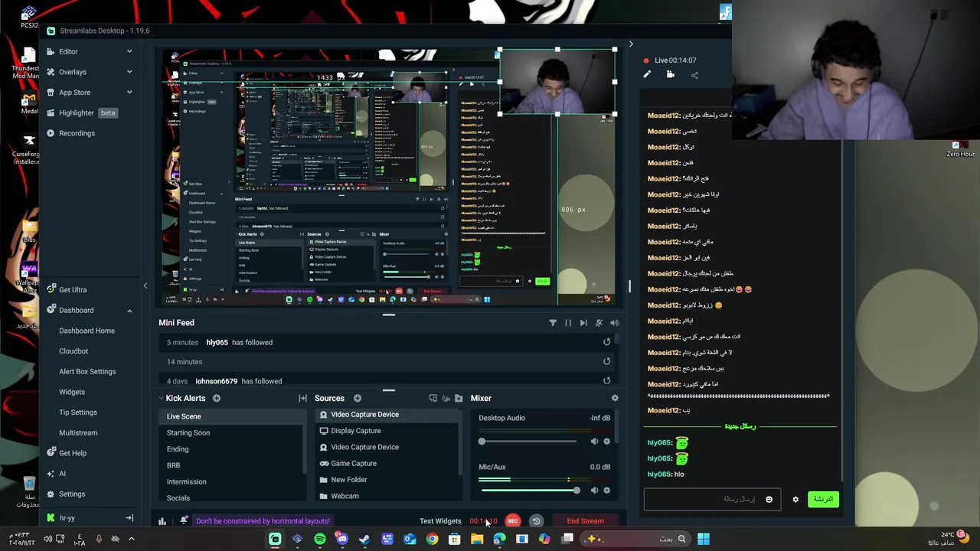
Task: Expand the App Store dropdown chevron
Action: [x=129, y=93]
